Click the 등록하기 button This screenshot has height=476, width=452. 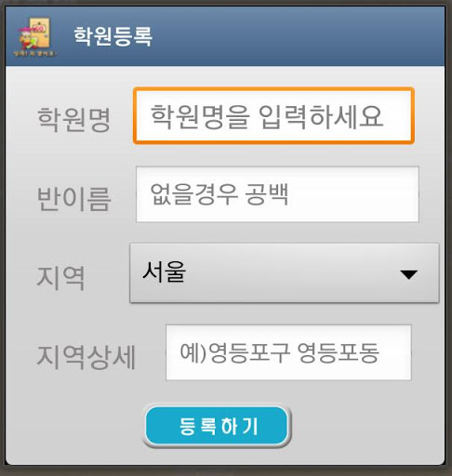[218, 426]
